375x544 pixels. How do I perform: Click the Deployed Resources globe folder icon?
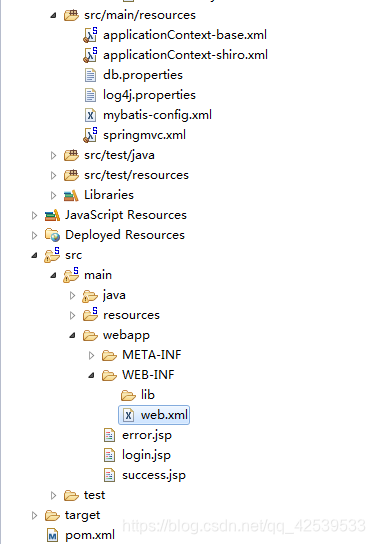(52, 235)
